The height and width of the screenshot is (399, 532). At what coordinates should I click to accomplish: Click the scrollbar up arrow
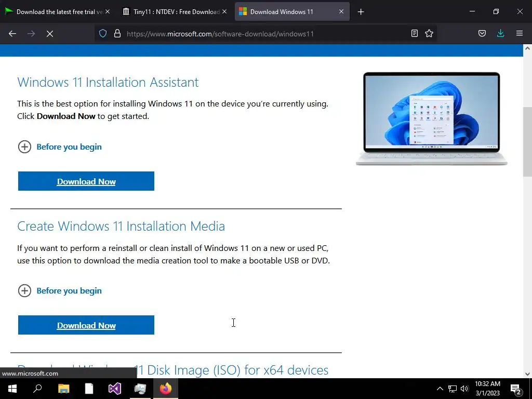527,48
